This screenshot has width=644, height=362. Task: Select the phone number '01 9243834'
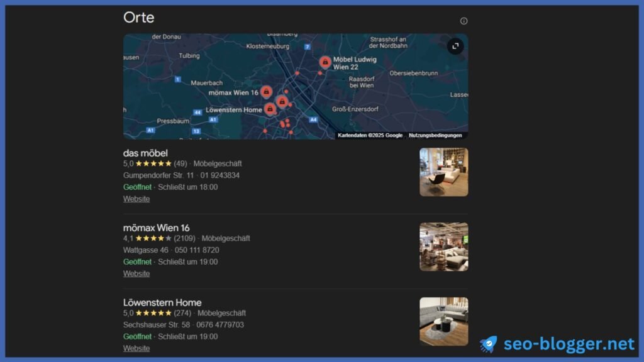point(219,175)
